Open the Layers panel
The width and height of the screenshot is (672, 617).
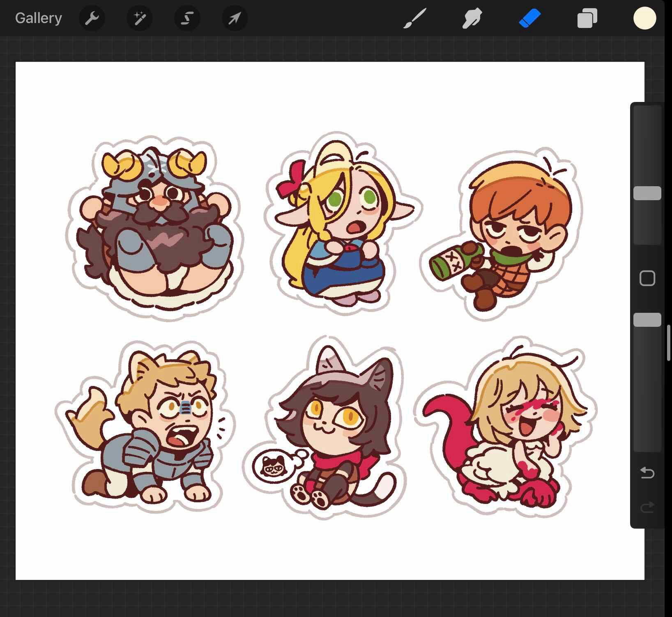(x=587, y=18)
